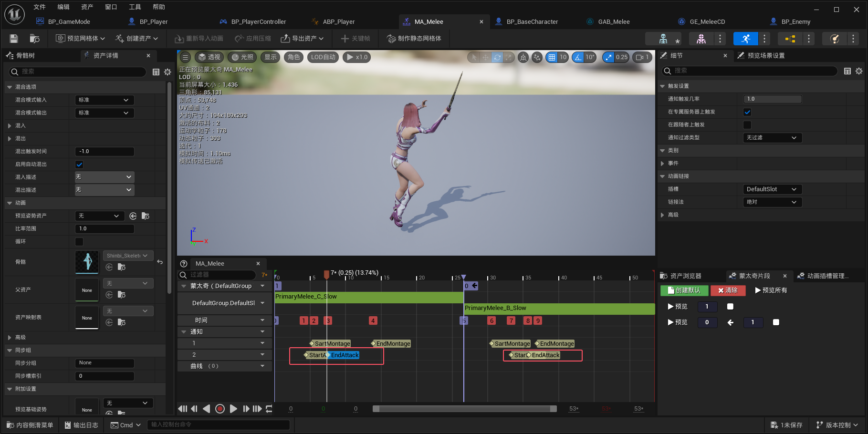Select the rotate transform tool in viewport
868x434 pixels.
pyautogui.click(x=497, y=57)
